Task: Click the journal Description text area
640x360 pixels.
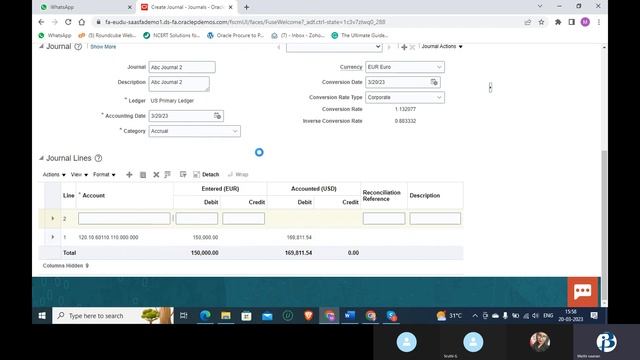Action: tap(179, 84)
